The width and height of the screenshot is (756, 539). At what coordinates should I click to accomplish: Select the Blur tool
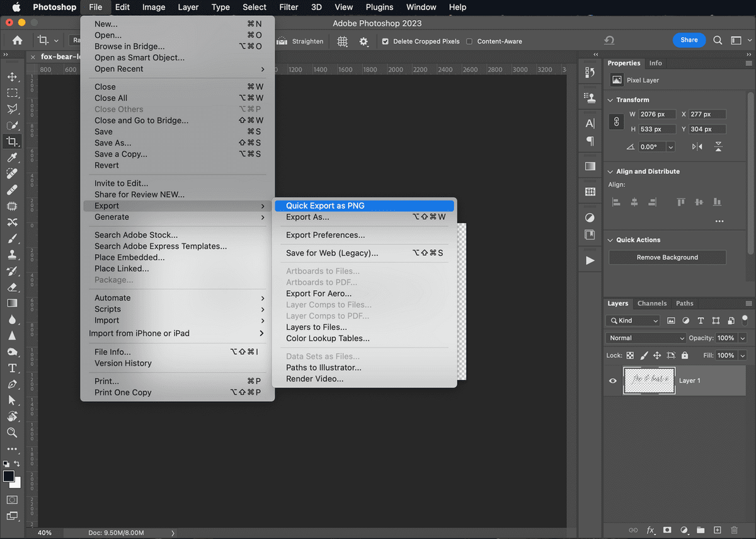(x=12, y=320)
